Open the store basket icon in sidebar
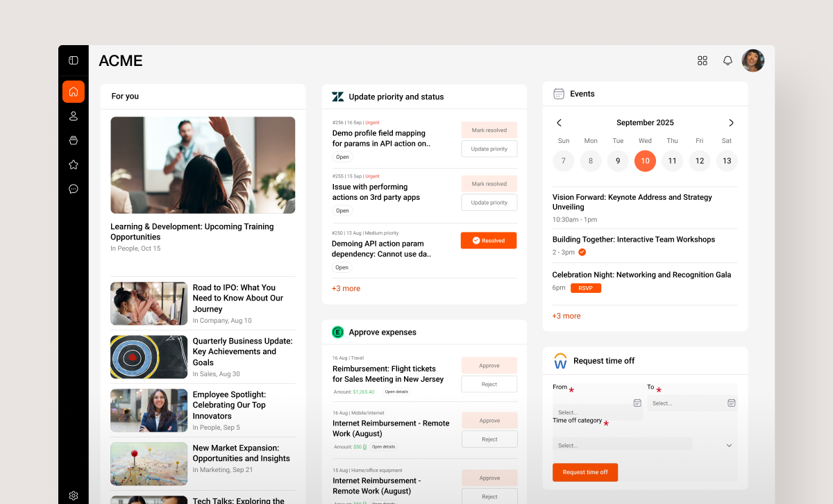Viewport: 833px width, 504px height. [x=74, y=140]
